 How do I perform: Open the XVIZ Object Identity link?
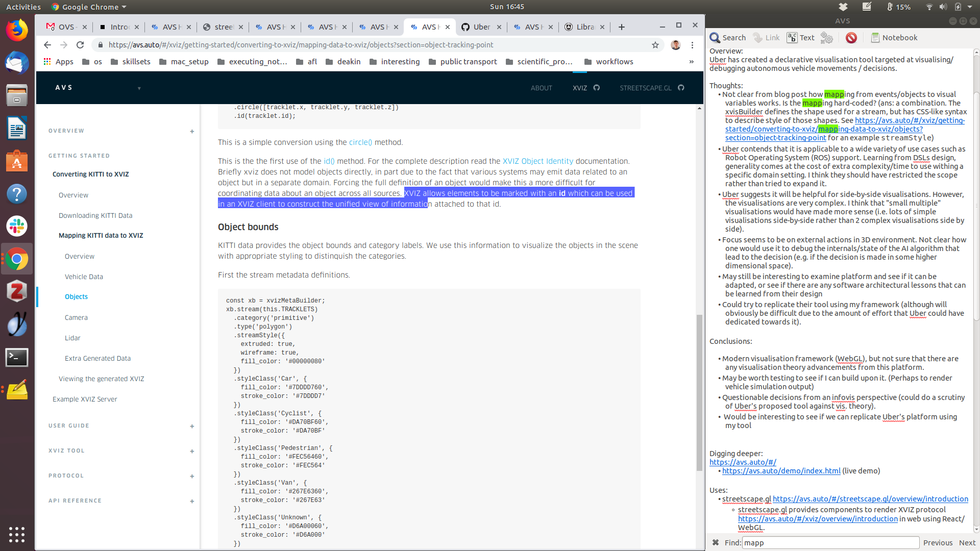click(537, 161)
